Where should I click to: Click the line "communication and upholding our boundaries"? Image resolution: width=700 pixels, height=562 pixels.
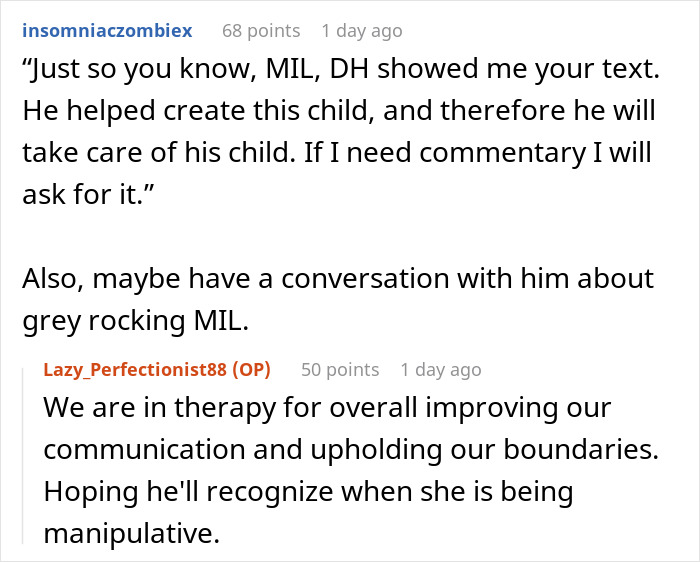click(351, 451)
